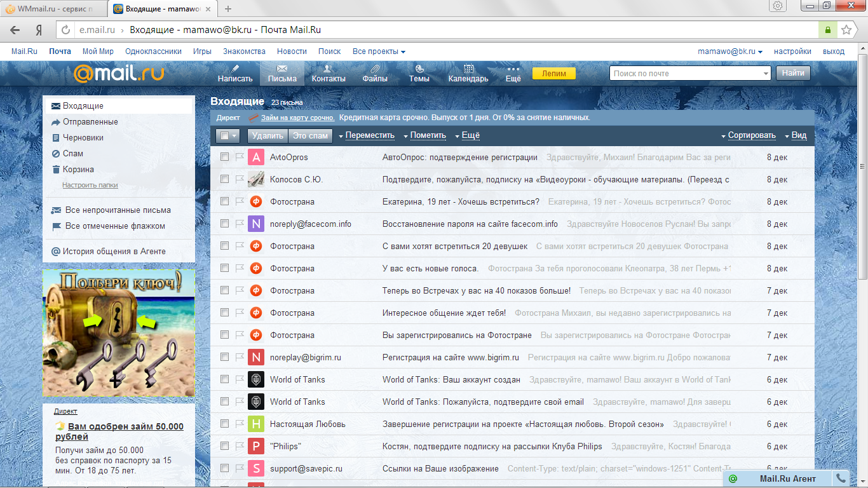The image size is (868, 488).
Task: Check the box for support@savepic.ru message
Action: click(x=224, y=468)
